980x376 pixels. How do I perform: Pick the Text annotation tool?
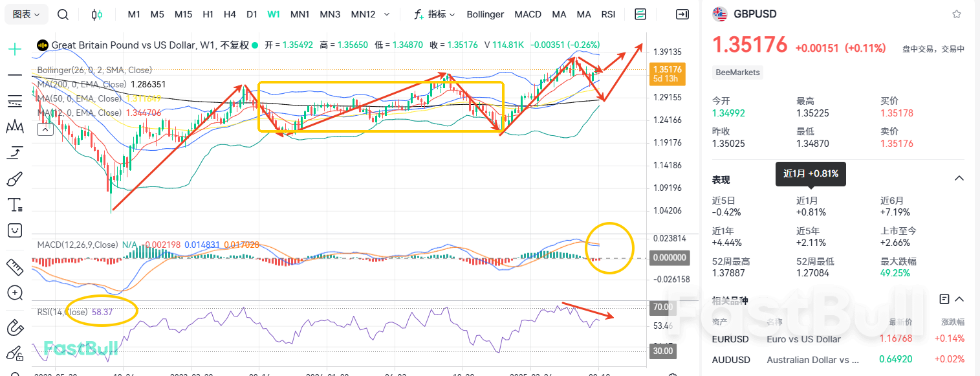[14, 205]
